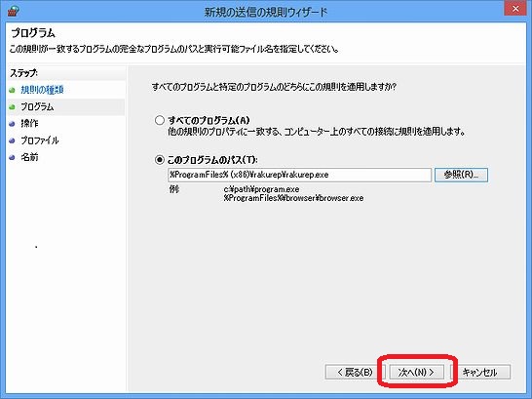Select the このプログラムのパス(T) radio button

(160, 160)
